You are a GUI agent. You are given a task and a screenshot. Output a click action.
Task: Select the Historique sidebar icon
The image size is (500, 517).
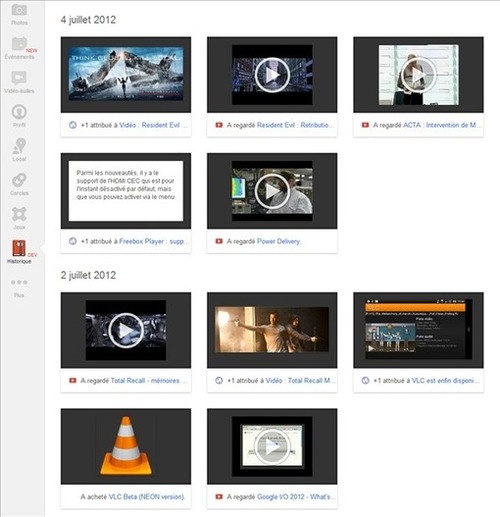click(19, 248)
